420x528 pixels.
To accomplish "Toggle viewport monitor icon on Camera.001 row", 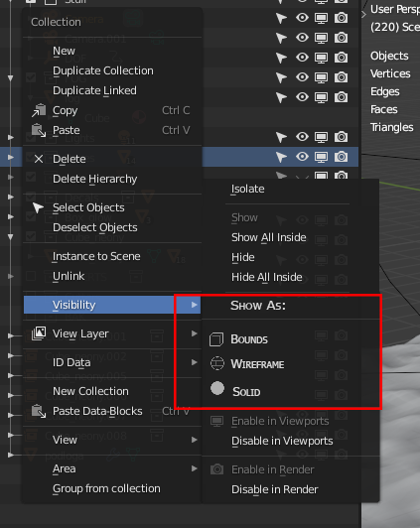I will [x=321, y=38].
